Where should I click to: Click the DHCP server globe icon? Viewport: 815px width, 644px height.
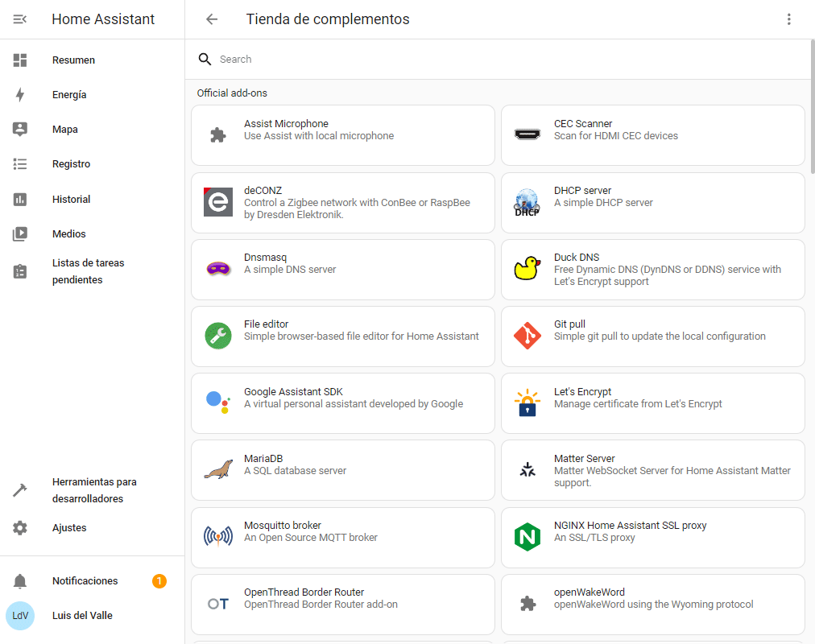point(527,203)
